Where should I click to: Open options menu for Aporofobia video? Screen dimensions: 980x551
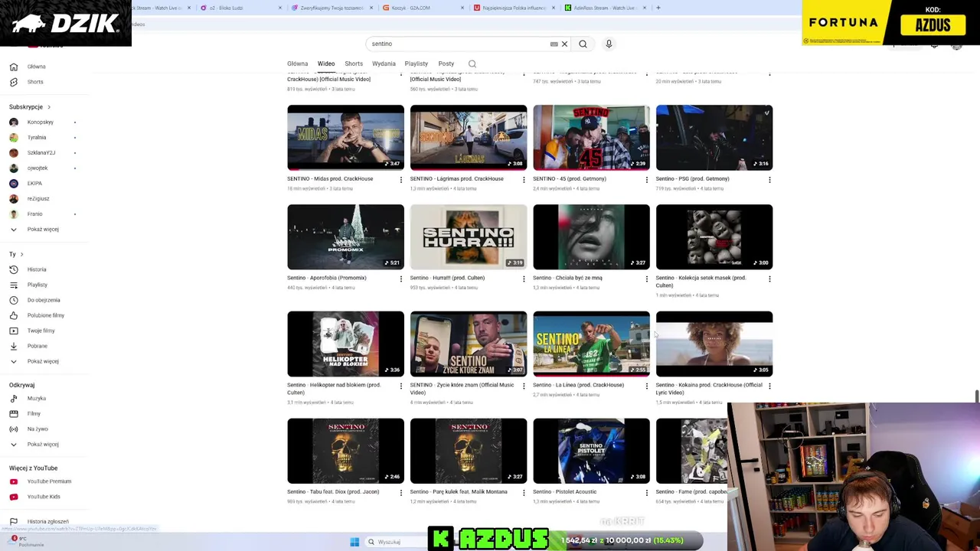point(400,279)
